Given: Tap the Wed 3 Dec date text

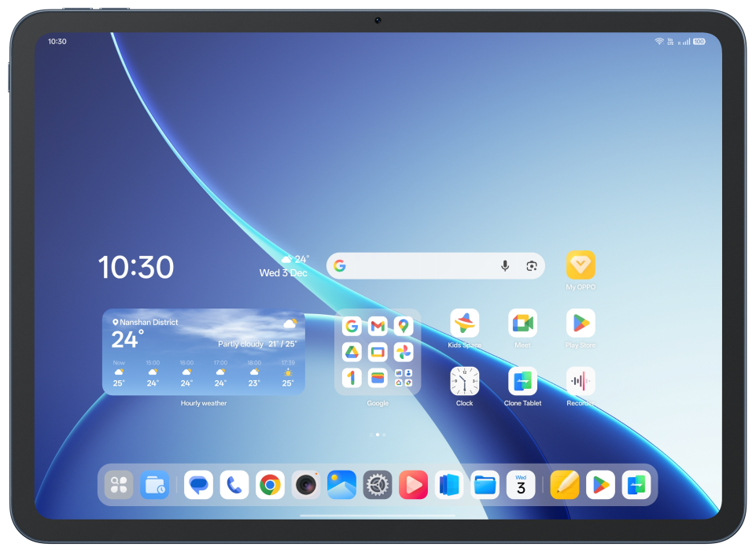Looking at the screenshot, I should click(x=283, y=273).
